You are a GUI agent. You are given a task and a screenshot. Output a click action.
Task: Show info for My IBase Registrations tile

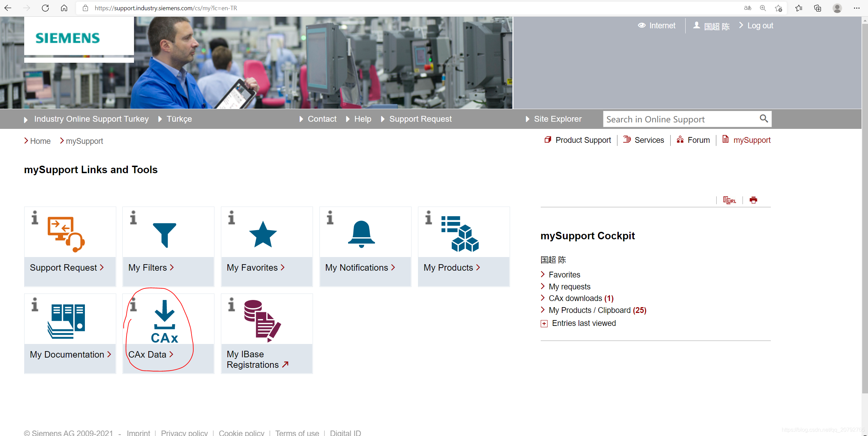click(x=232, y=304)
